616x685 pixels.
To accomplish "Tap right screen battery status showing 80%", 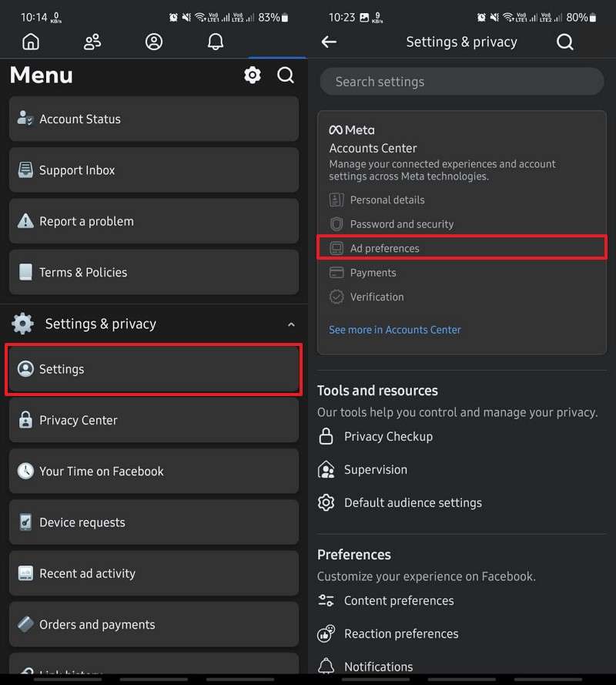I will (581, 18).
